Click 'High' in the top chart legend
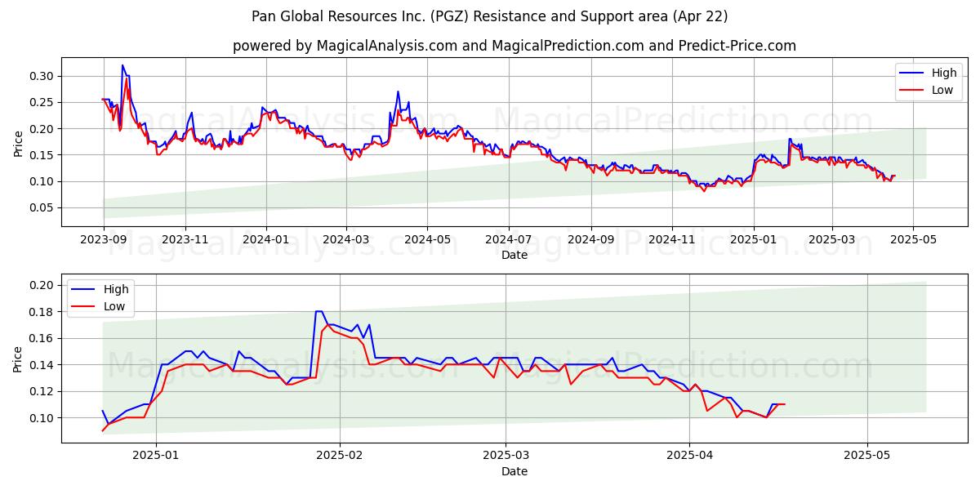980x490 pixels. 944,73
